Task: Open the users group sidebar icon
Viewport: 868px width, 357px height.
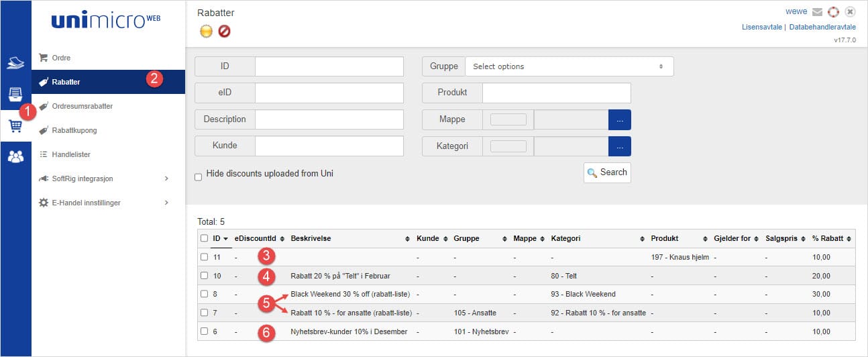Action: (15, 156)
